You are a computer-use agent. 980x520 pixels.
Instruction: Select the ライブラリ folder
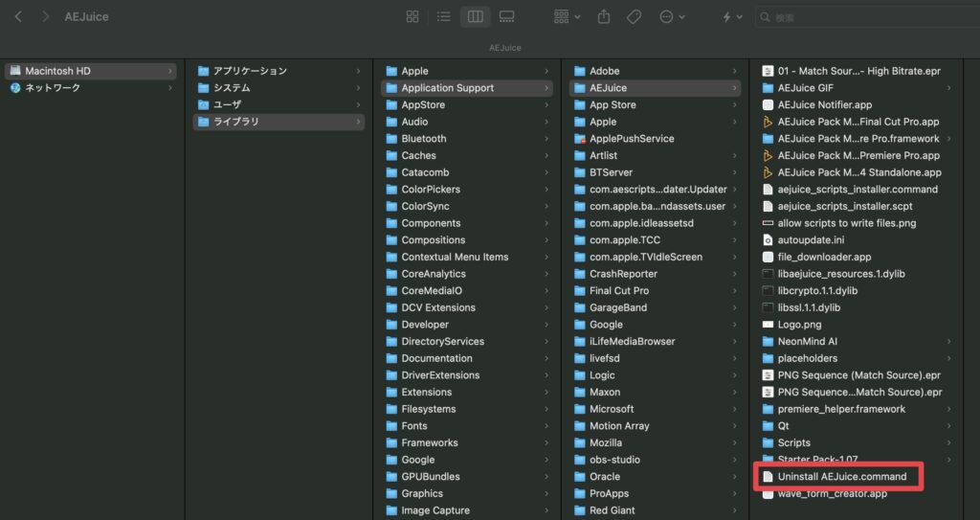coord(278,122)
